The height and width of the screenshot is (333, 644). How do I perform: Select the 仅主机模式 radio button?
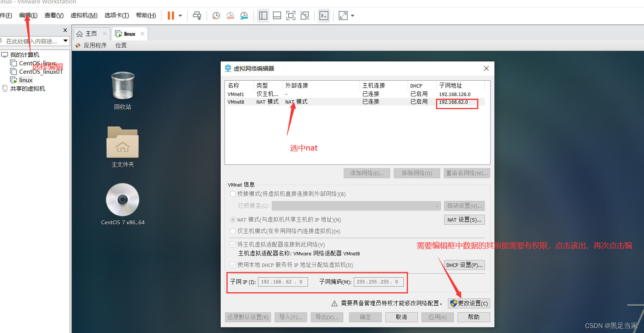[x=233, y=231]
